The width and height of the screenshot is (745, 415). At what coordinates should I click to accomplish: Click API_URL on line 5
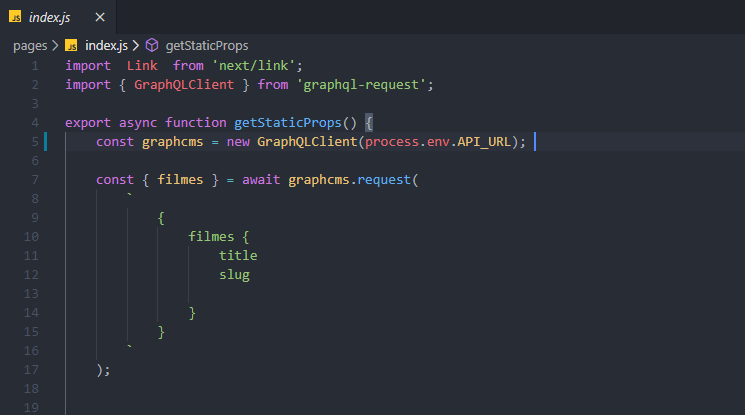(x=484, y=142)
